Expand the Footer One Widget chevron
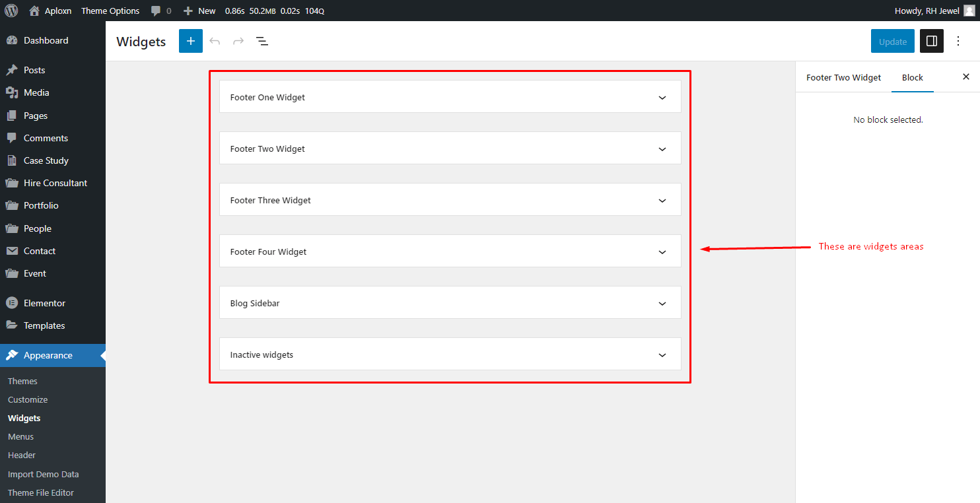Viewport: 980px width, 503px height. (662, 97)
